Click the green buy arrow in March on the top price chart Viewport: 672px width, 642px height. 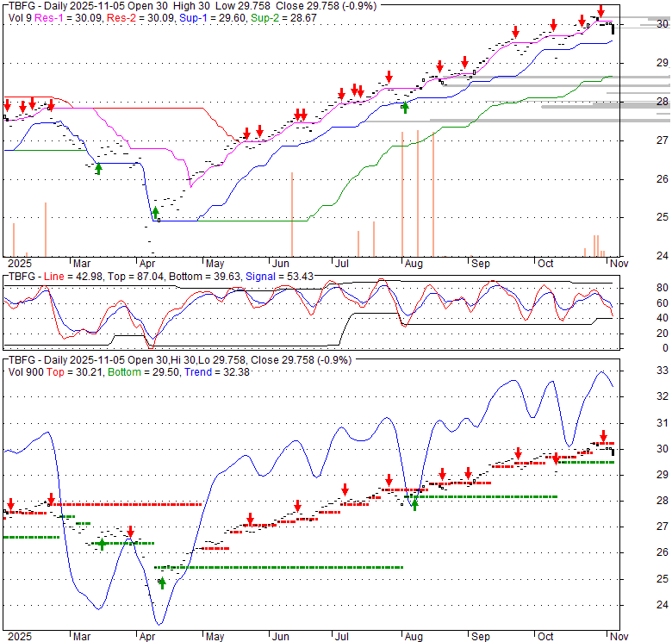[x=98, y=168]
